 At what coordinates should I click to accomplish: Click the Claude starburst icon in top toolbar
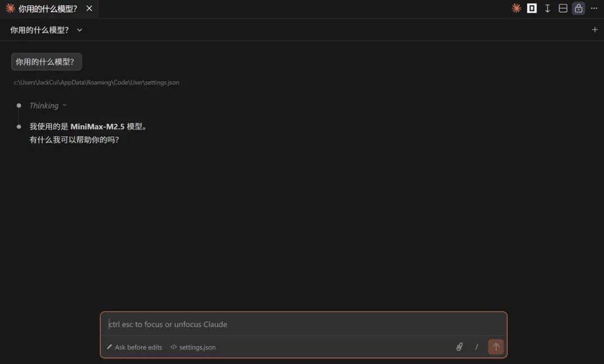pos(516,8)
